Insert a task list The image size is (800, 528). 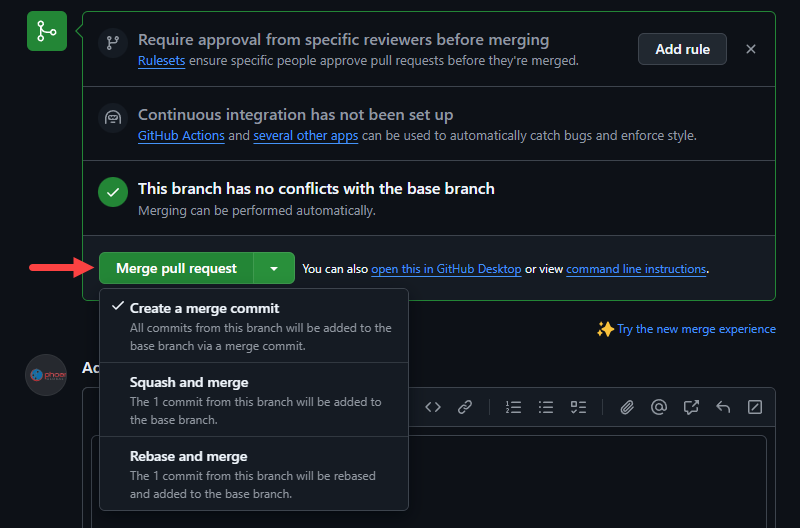click(x=578, y=407)
